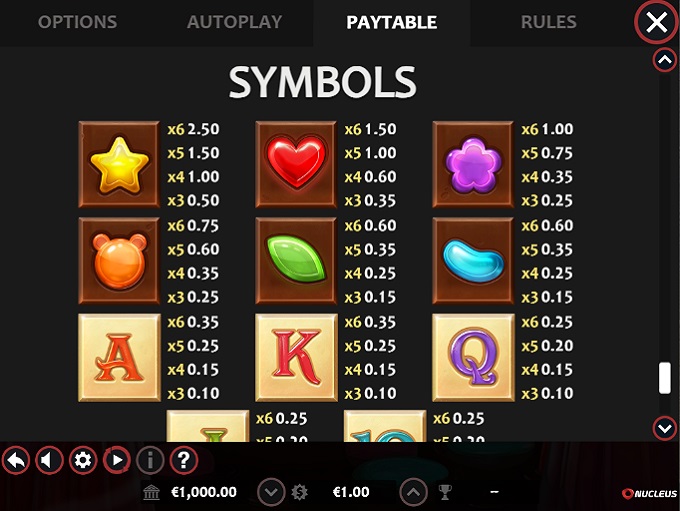Click the back arrow icon

[x=16, y=460]
